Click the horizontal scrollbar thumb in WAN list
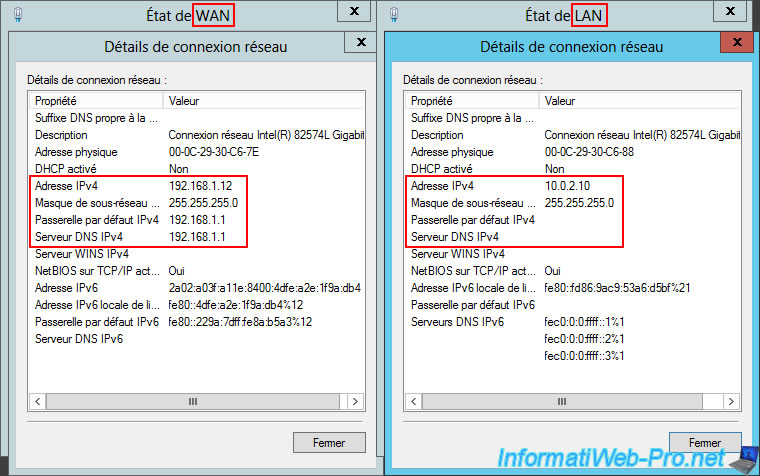Viewport: 760px width, 476px height. pyautogui.click(x=193, y=401)
